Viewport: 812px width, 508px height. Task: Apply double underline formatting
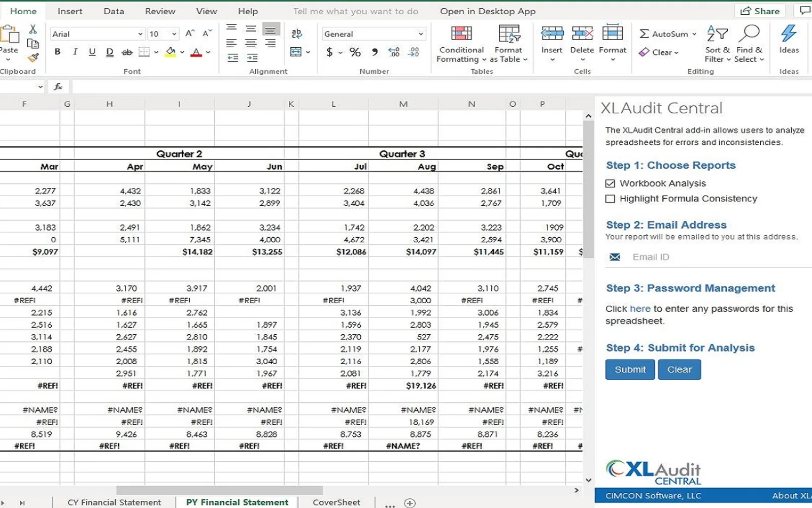point(110,52)
